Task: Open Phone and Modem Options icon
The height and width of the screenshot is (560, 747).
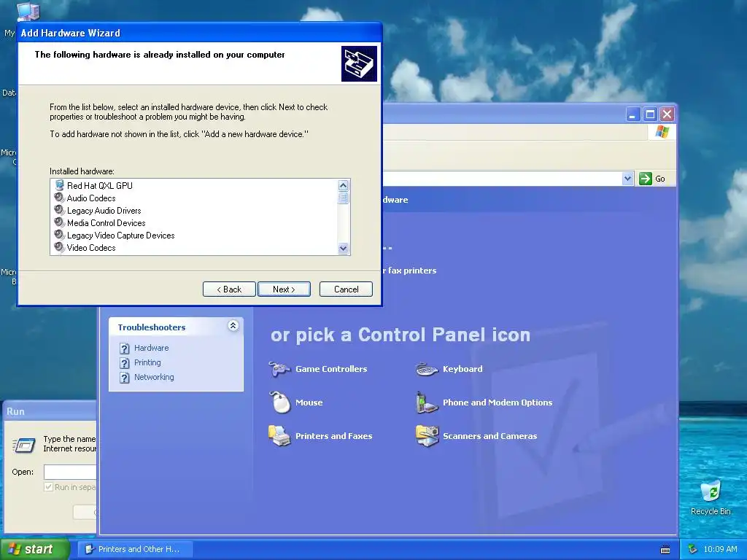Action: [x=427, y=402]
